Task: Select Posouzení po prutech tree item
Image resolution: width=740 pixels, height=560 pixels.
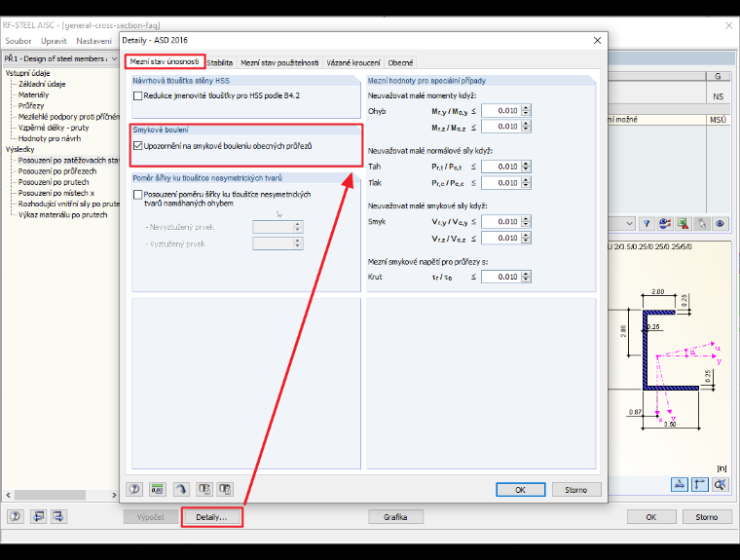Action: [x=54, y=182]
